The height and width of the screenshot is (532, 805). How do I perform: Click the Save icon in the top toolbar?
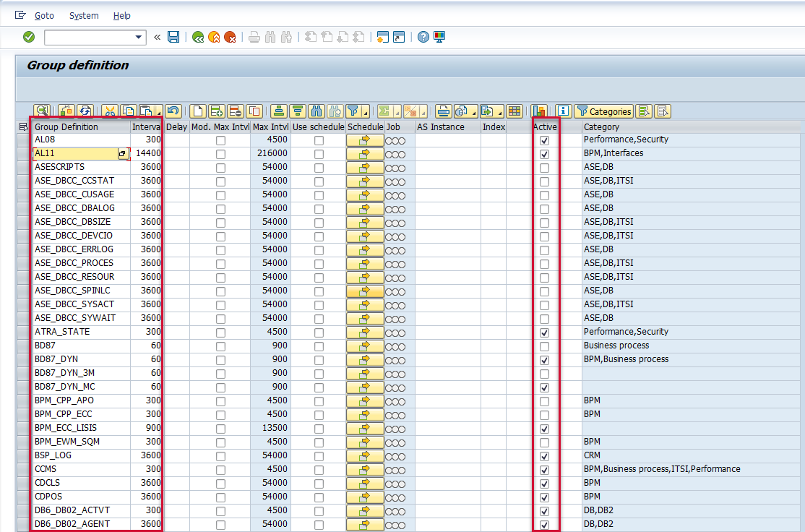(x=173, y=37)
